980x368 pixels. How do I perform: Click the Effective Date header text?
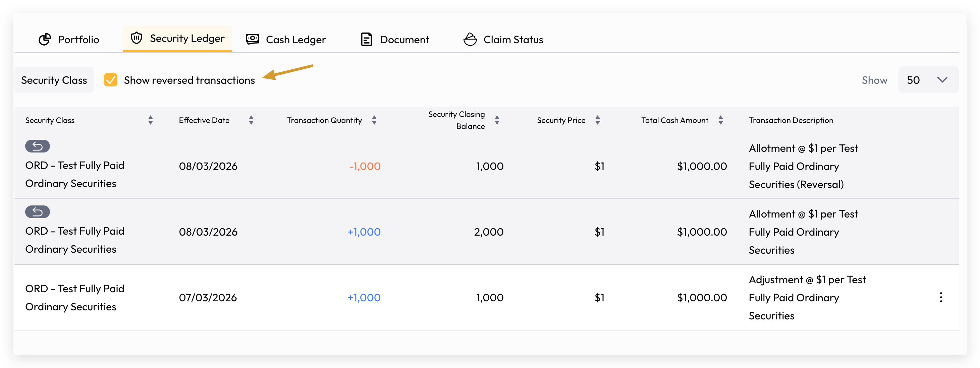pos(204,121)
